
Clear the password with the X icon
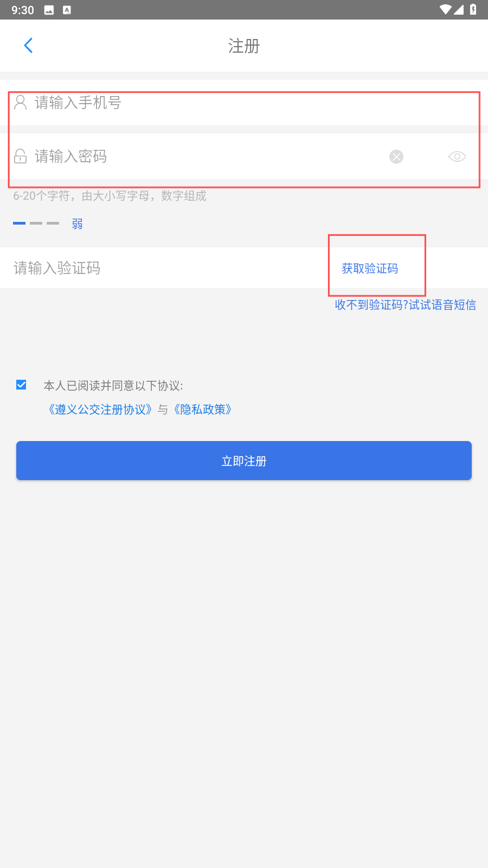coord(396,157)
